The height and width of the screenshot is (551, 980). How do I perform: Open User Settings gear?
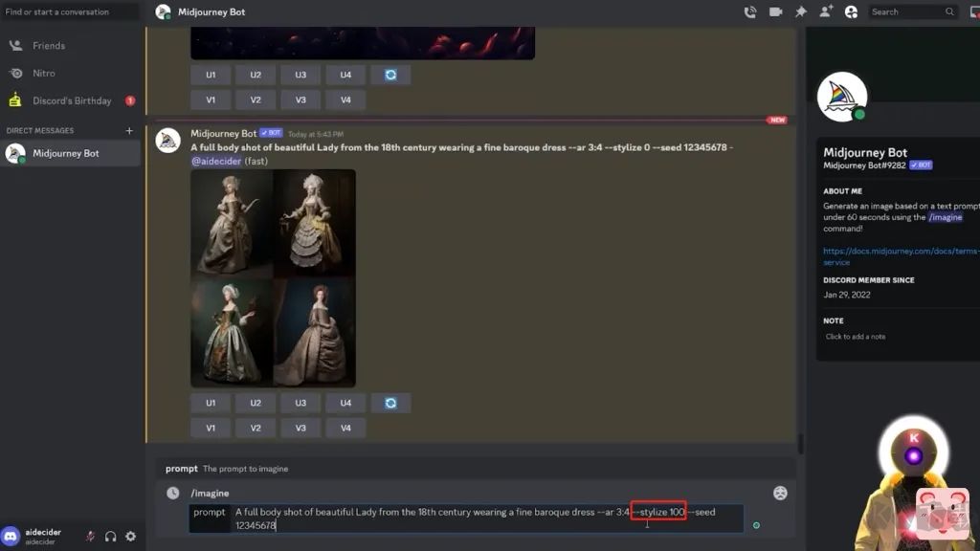tap(130, 536)
